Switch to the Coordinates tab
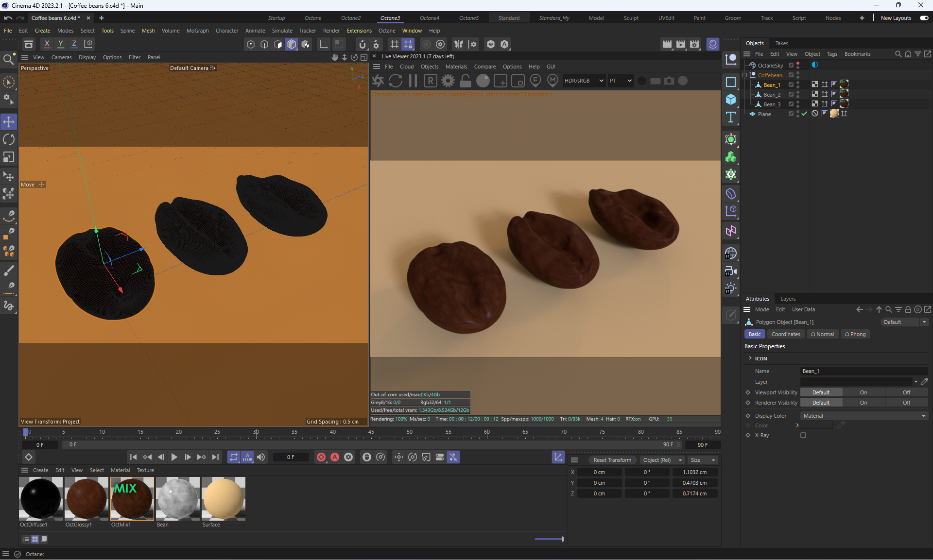Image resolution: width=933 pixels, height=560 pixels. (x=785, y=334)
